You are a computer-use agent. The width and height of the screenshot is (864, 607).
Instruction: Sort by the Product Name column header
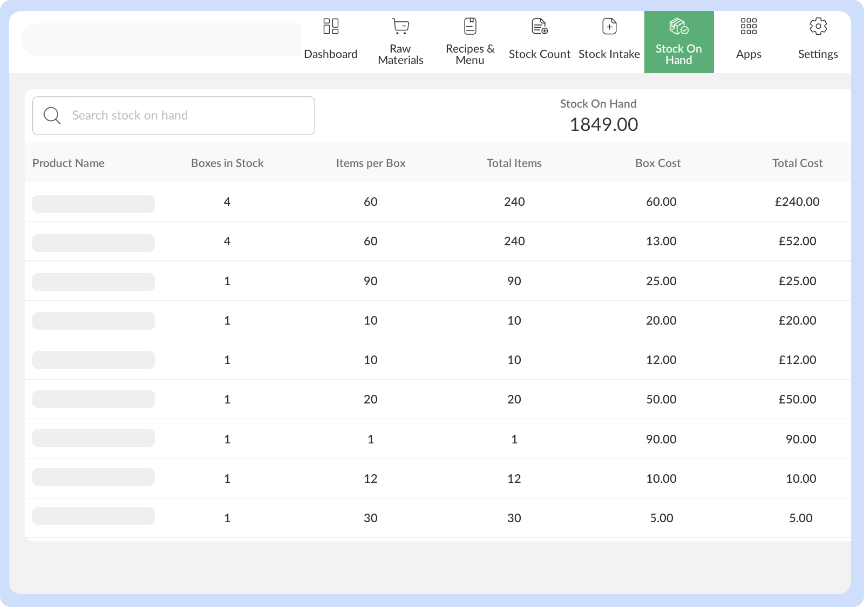[68, 163]
